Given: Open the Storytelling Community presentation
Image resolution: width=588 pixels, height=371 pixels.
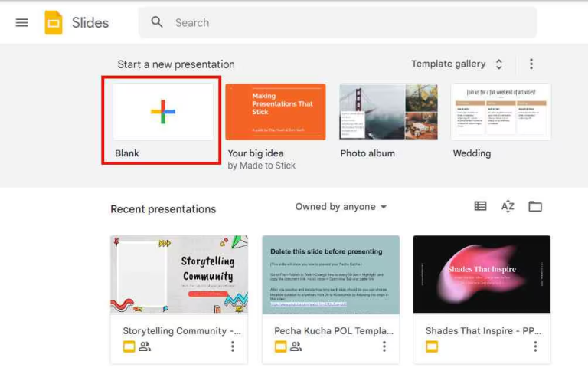Looking at the screenshot, I should coord(179,274).
